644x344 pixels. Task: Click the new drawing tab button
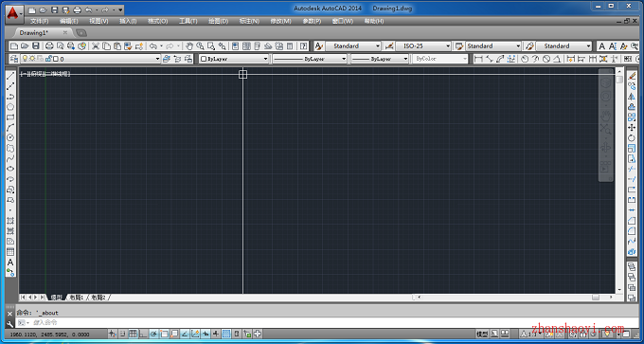point(81,32)
